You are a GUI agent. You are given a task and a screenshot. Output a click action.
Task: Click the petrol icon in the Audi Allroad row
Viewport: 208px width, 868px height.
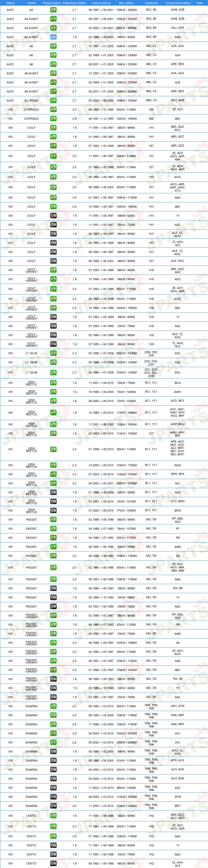53,101
